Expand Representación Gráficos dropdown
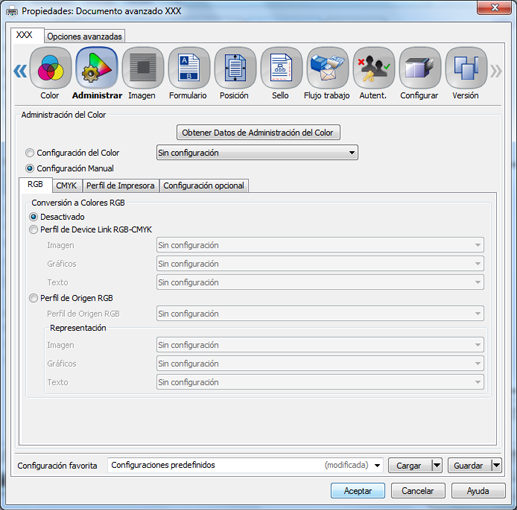Image resolution: width=517 pixels, height=510 pixels. (320, 363)
